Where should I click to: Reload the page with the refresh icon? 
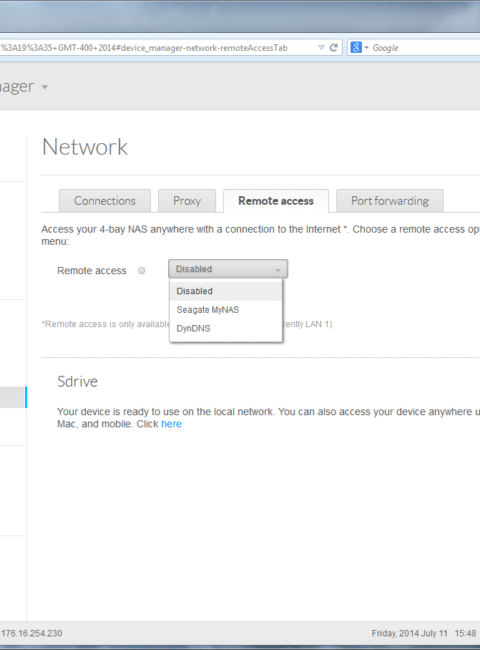(x=334, y=48)
